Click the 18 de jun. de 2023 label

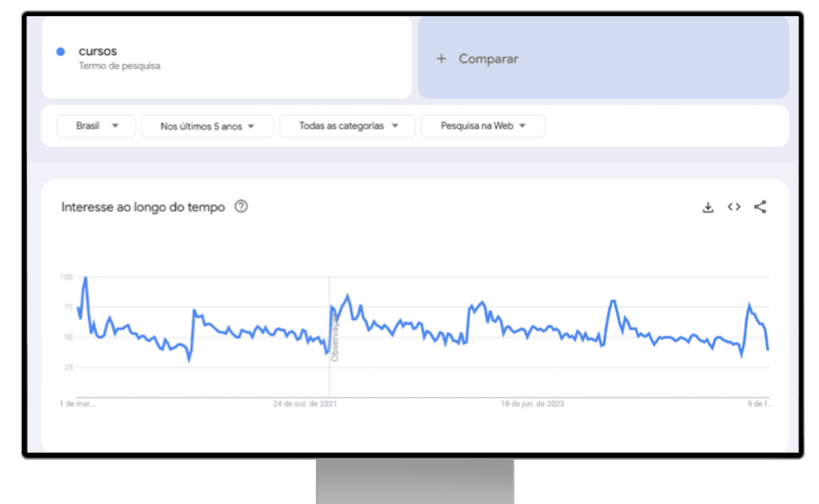(x=532, y=404)
